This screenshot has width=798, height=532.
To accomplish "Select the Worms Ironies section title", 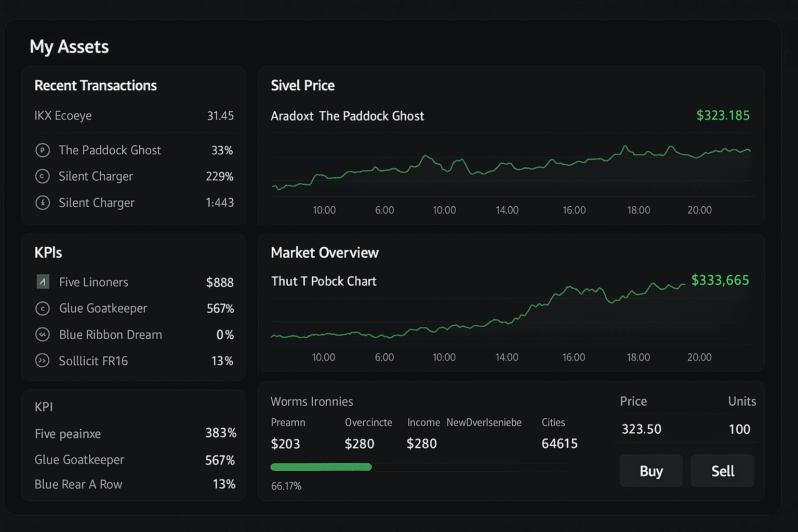I will (312, 402).
